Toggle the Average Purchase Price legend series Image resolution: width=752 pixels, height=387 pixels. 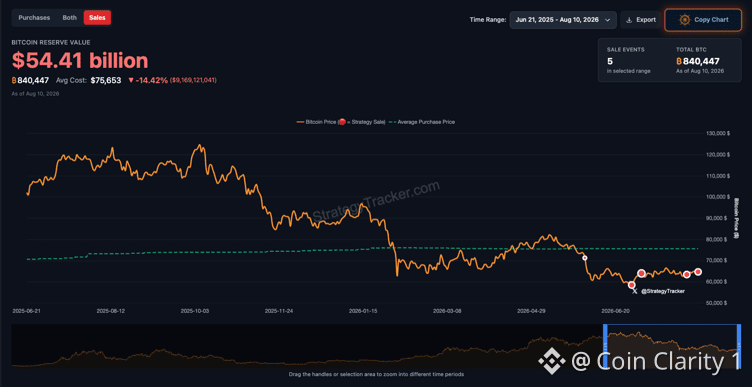point(423,122)
